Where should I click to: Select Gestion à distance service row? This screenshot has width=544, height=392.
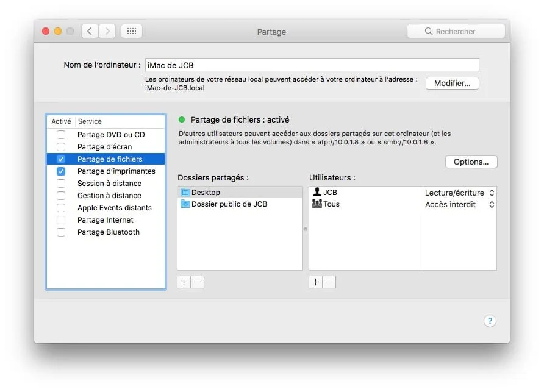[x=106, y=196]
